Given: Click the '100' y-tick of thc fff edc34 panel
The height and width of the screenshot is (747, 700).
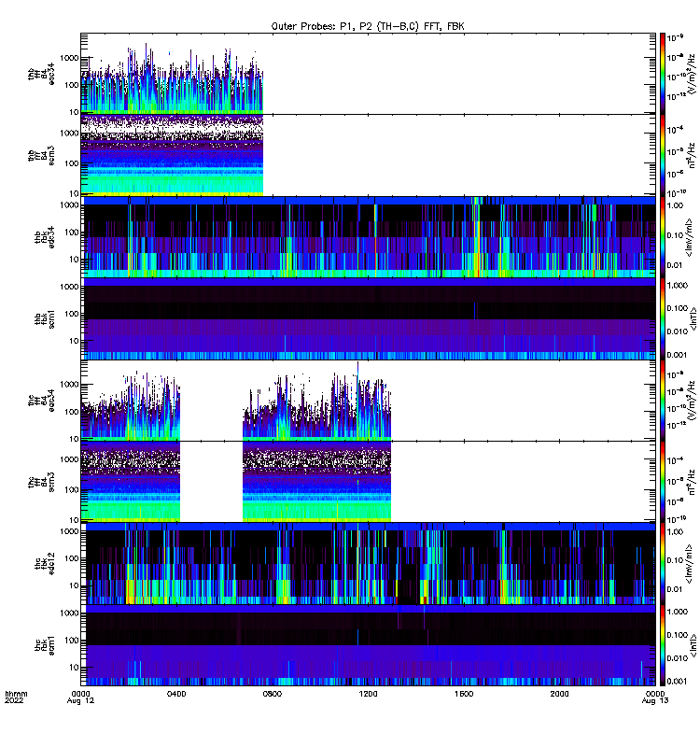Looking at the screenshot, I should (72, 412).
